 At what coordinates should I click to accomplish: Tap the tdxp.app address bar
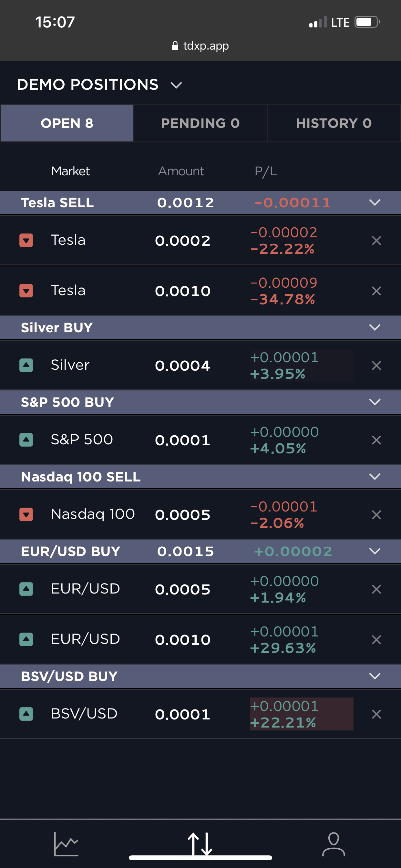200,46
